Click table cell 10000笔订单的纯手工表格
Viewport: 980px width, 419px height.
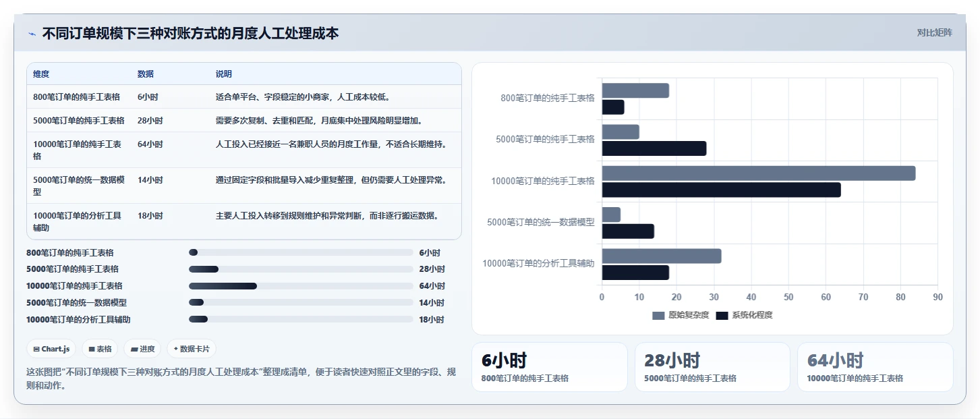[x=79, y=150]
